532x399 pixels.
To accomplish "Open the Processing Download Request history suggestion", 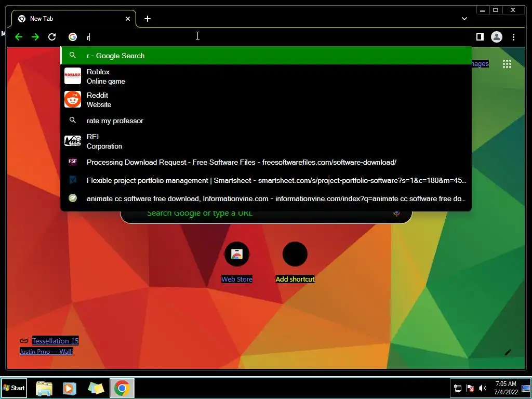I will [266, 162].
